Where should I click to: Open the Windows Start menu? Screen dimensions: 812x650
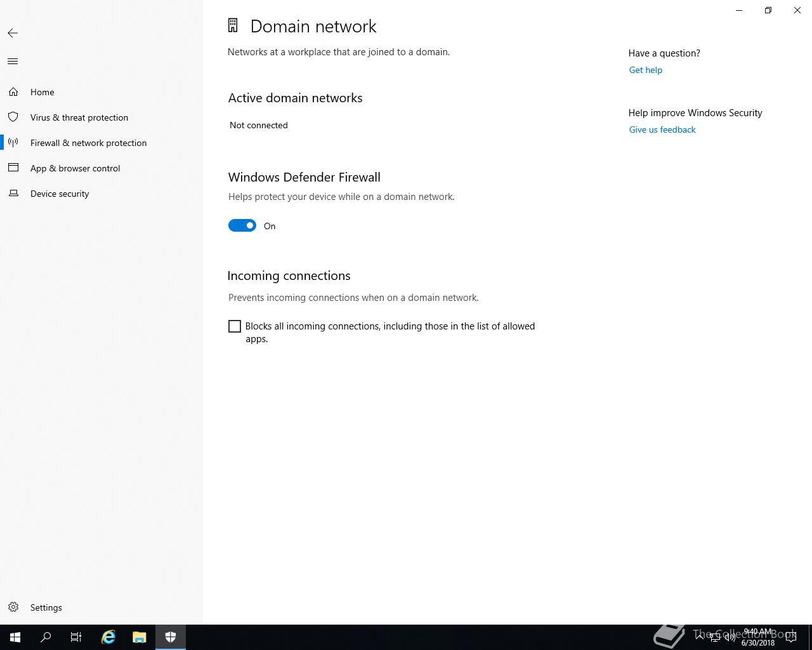(15, 637)
